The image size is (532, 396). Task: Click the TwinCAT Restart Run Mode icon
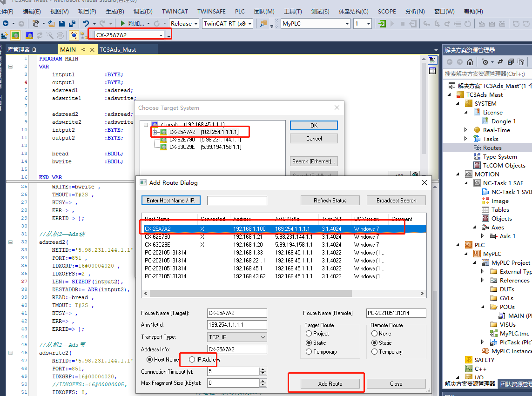(15, 35)
